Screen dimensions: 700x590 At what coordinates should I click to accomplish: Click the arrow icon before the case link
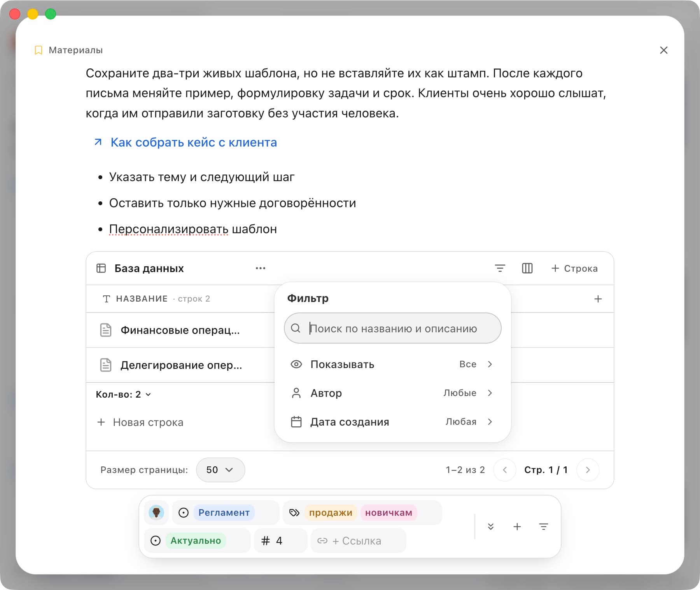[98, 142]
